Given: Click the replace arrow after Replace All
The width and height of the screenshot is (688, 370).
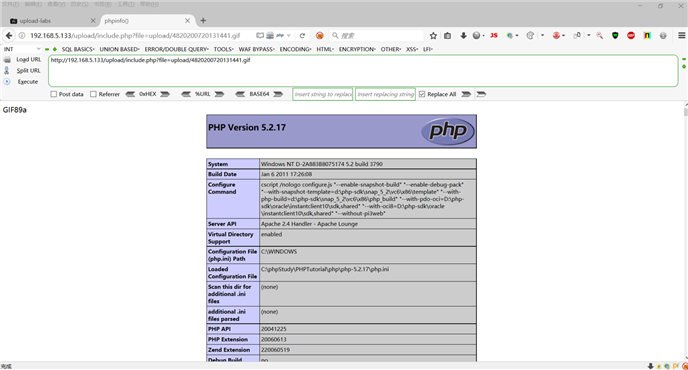Looking at the screenshot, I should (x=466, y=94).
